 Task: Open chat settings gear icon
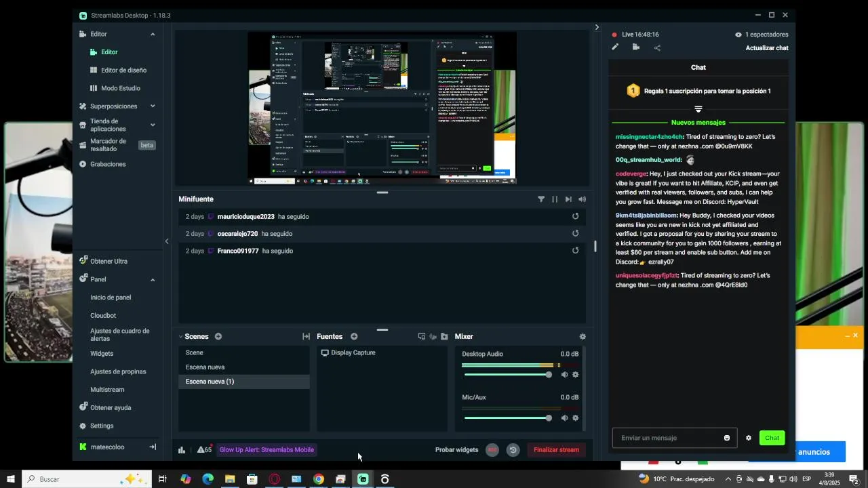tap(749, 438)
